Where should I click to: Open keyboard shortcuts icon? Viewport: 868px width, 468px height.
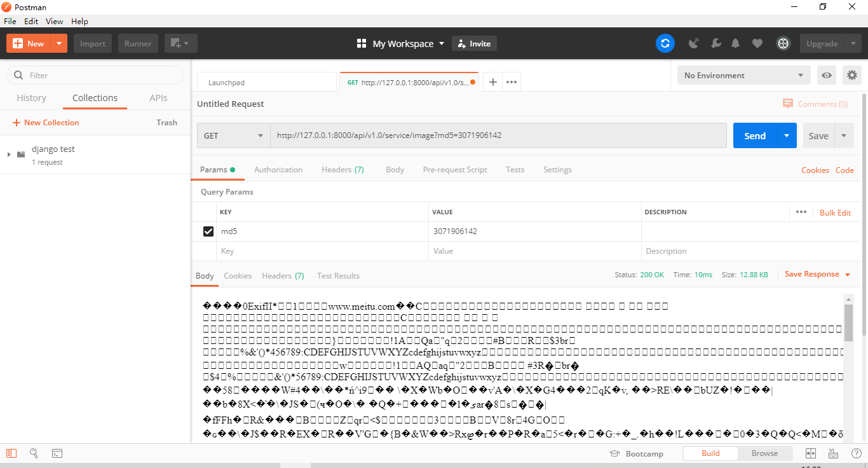tap(833, 453)
